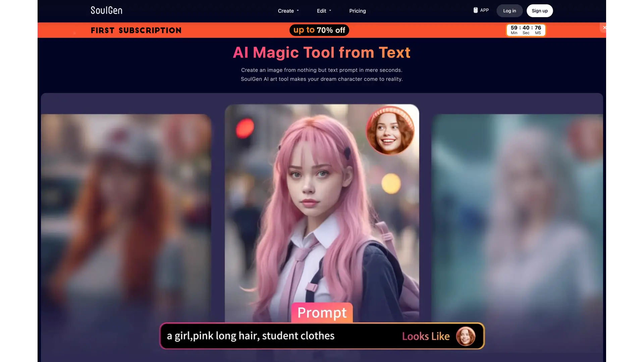Viewport: 644px width, 362px height.
Task: Open the Pricing page
Action: (x=358, y=11)
